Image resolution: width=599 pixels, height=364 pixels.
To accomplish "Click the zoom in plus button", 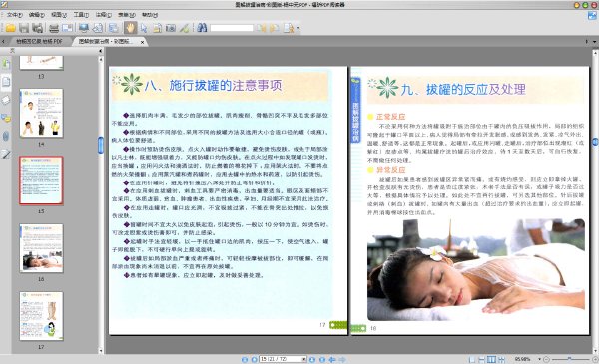I will (595, 359).
